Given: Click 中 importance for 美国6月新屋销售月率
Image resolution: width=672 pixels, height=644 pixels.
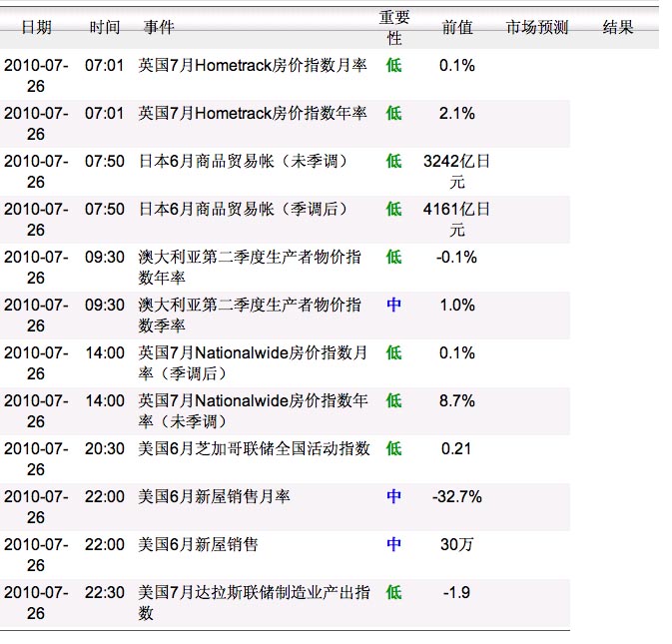Looking at the screenshot, I should [x=393, y=497].
